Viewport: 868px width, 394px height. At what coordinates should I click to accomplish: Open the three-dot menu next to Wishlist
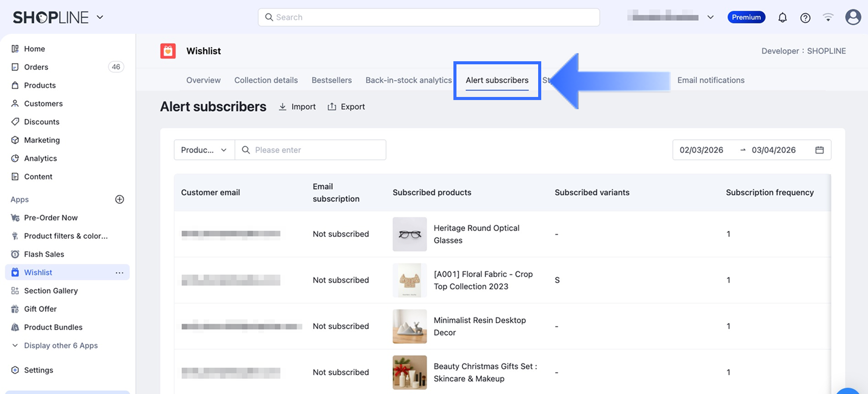[x=119, y=273]
